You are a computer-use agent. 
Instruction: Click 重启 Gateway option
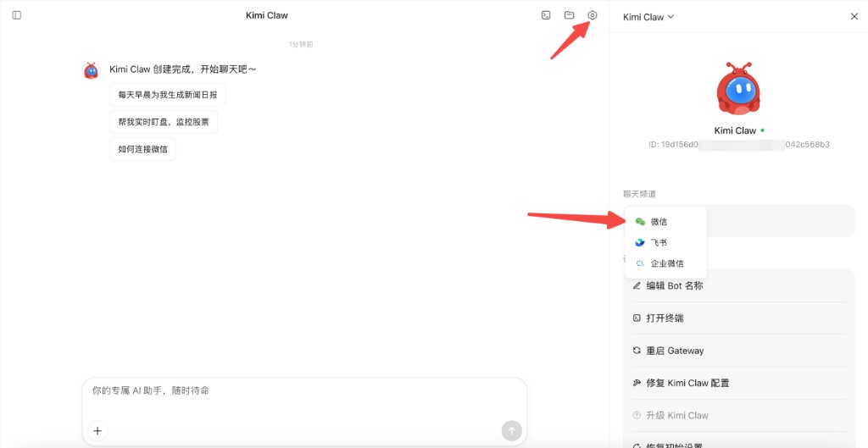point(739,351)
